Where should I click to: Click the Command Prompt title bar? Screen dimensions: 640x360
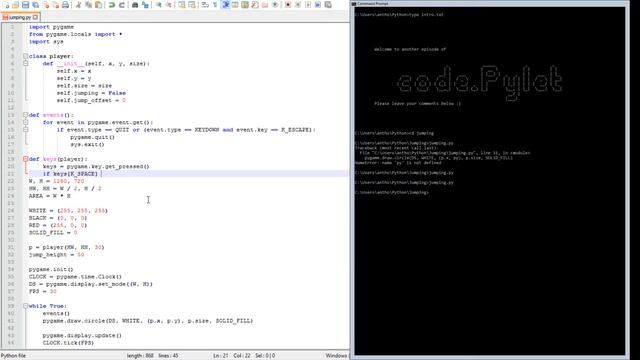click(x=490, y=3)
